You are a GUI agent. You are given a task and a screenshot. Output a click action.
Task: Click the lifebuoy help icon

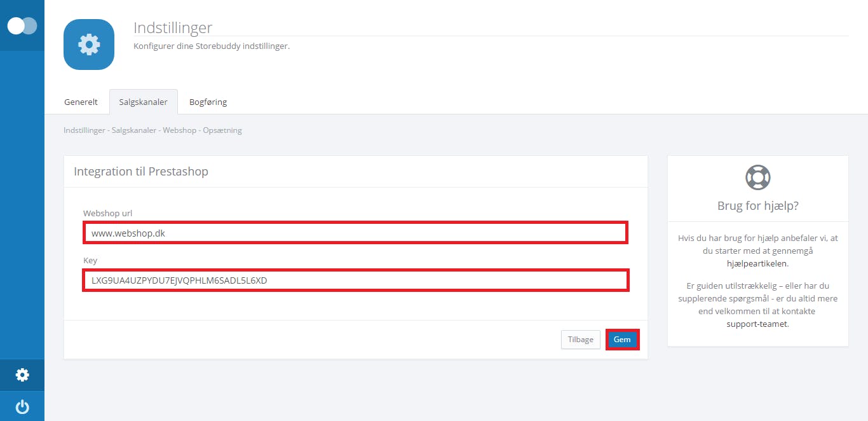(757, 177)
